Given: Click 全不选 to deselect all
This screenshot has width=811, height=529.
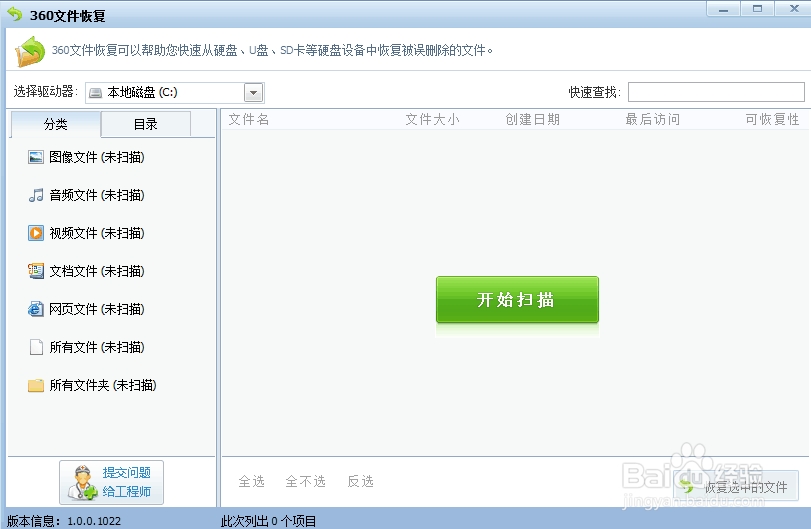Looking at the screenshot, I should pos(306,481).
